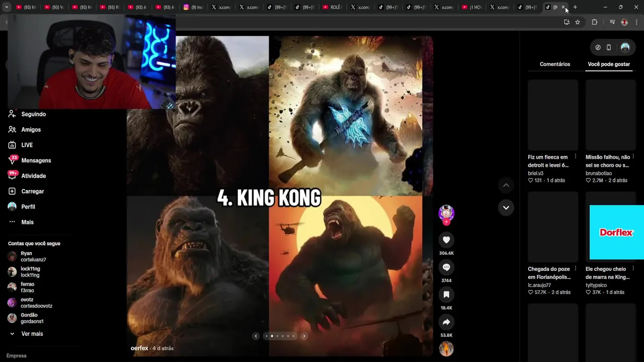Open the browser media control icon
Viewport: 644px width, 362px height.
click(x=612, y=22)
